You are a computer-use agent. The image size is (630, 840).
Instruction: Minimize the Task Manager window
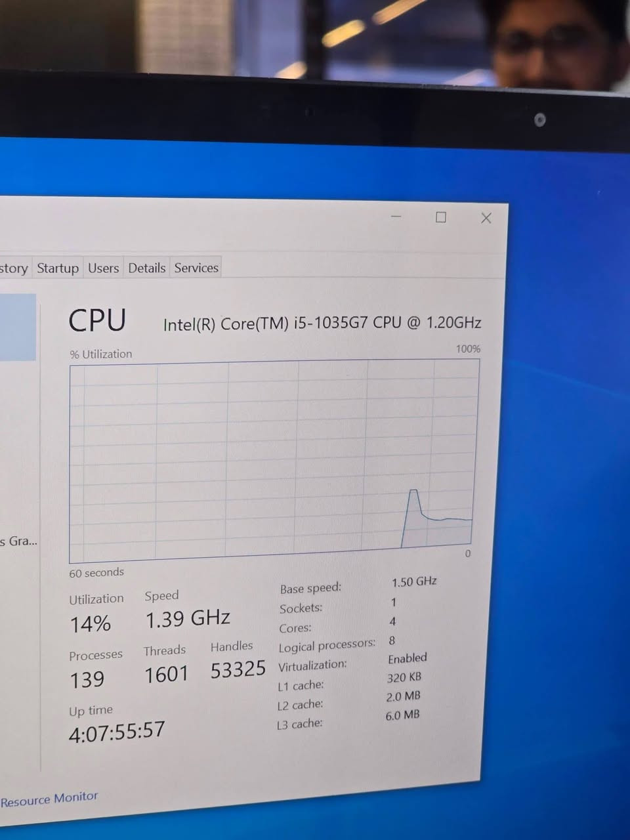[x=396, y=216]
